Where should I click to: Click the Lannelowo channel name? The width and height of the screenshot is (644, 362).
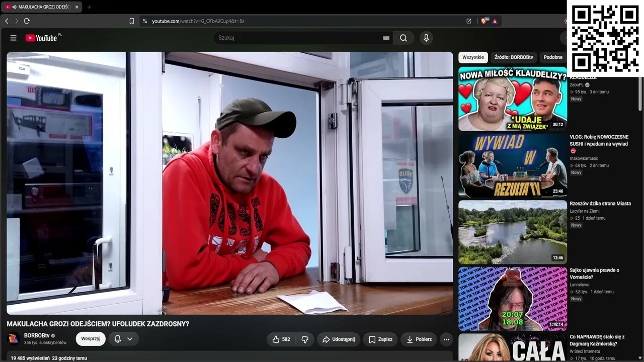click(x=580, y=285)
